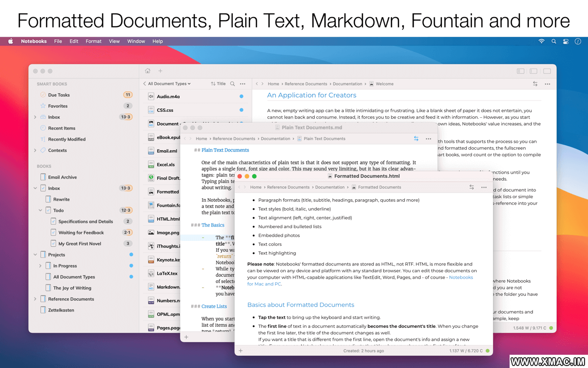This screenshot has width=588, height=368.
Task: Collapse the Inbox book under Books
Action: point(35,188)
